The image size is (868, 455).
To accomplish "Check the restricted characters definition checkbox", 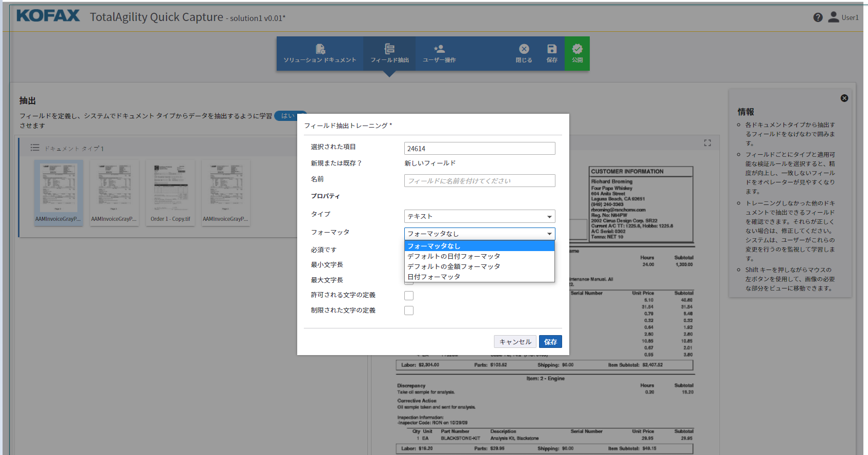I will coord(409,311).
